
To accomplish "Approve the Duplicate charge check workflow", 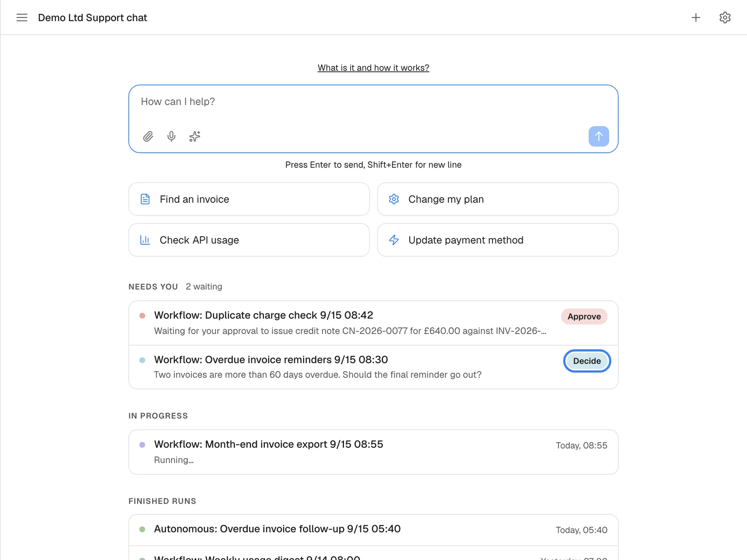I will pyautogui.click(x=584, y=317).
